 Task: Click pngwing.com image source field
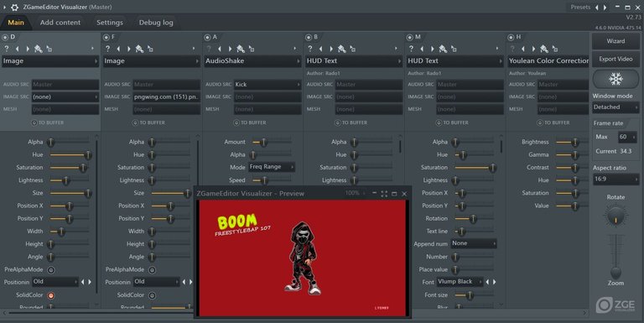click(166, 97)
